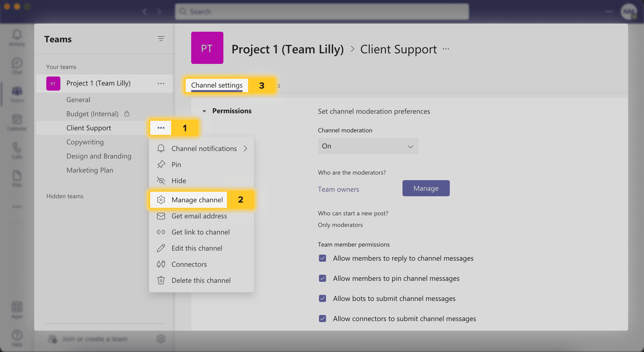Click Manage button for moderators

pyautogui.click(x=426, y=188)
